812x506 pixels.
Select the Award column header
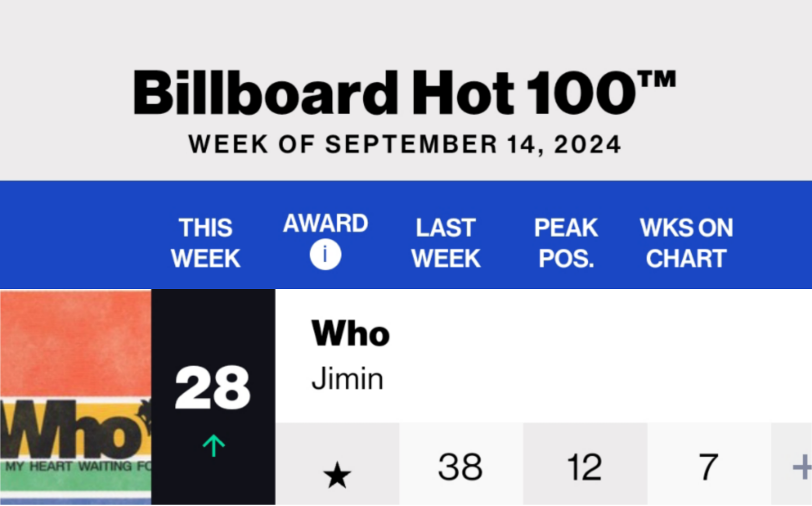tap(325, 224)
